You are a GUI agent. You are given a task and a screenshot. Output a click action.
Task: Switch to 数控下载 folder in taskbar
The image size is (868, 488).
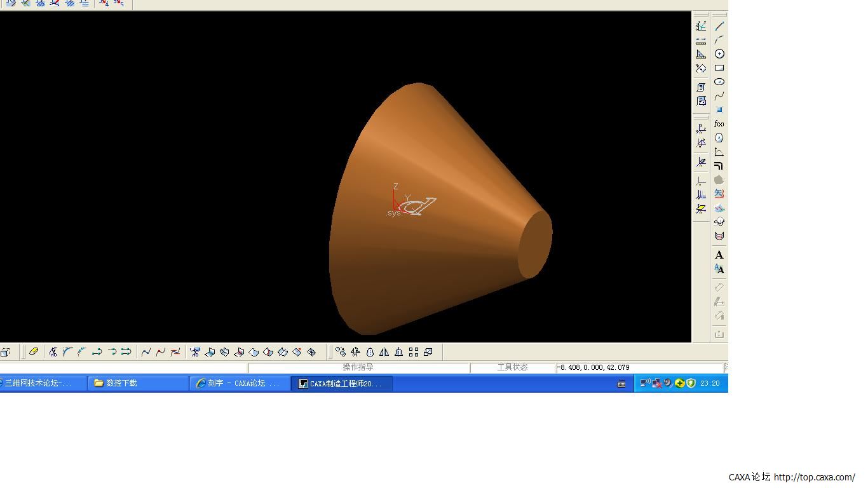(139, 383)
